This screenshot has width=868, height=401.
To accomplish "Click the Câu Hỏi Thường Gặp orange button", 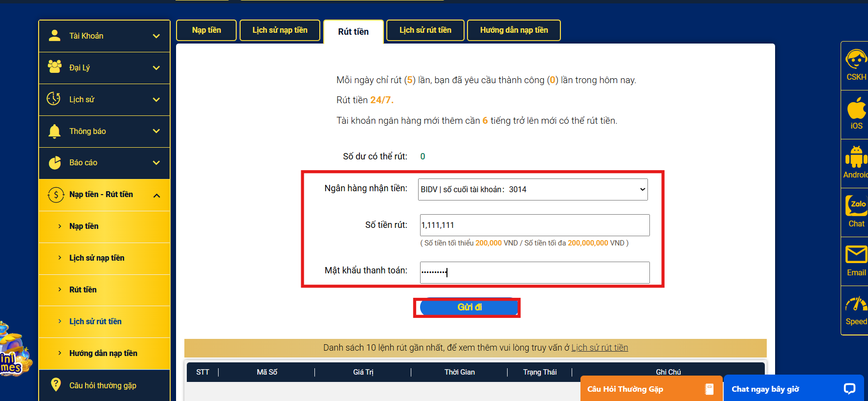I will tap(651, 389).
